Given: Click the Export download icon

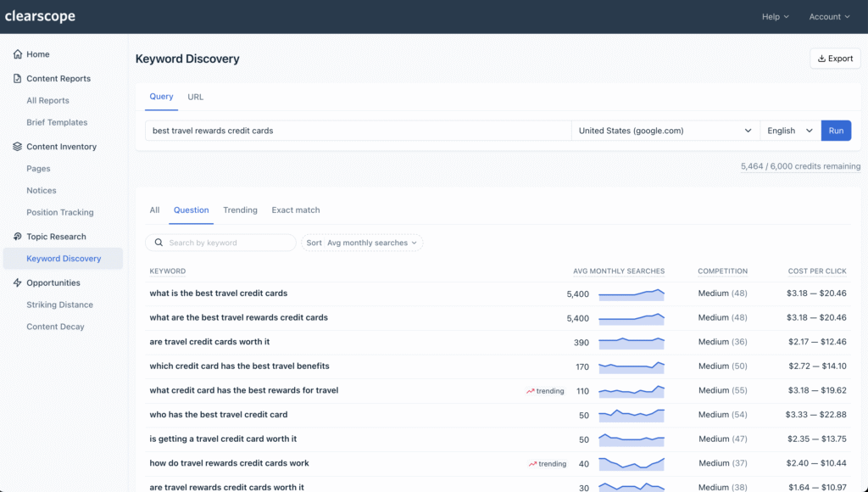Looking at the screenshot, I should [822, 58].
